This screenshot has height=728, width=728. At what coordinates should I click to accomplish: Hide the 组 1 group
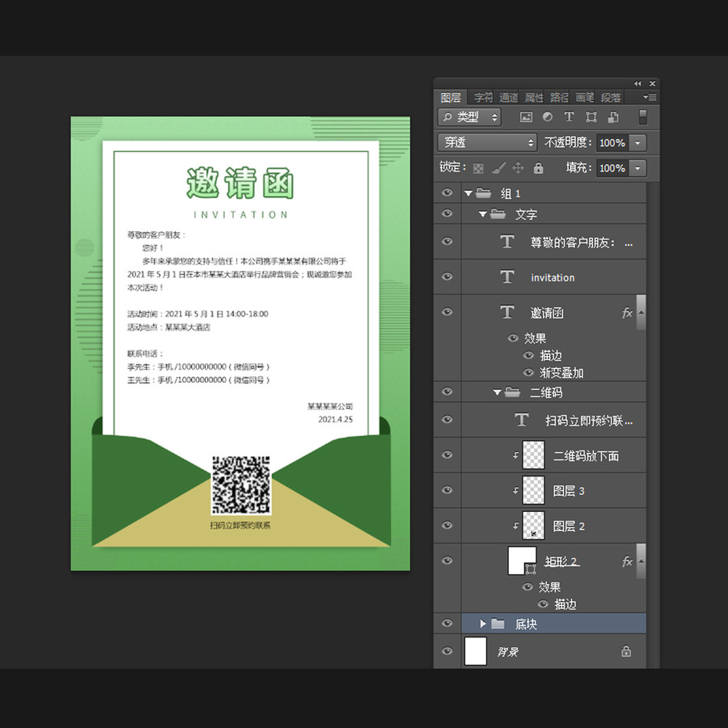447,193
